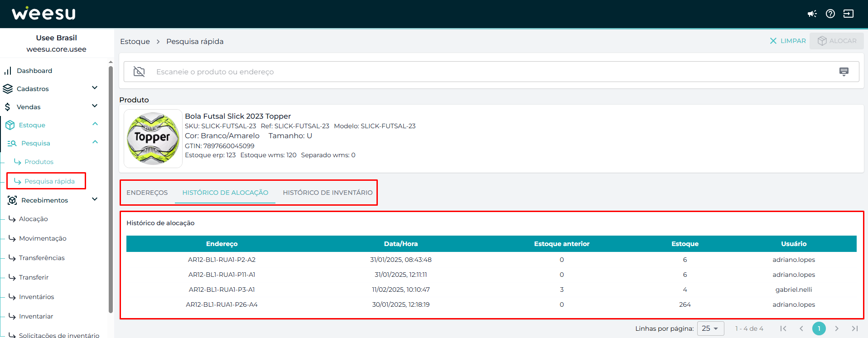
Task: Open Inventariar in the sidebar
Action: 36,316
